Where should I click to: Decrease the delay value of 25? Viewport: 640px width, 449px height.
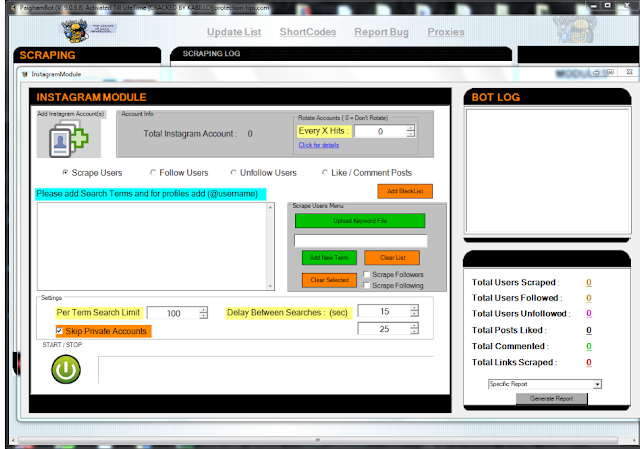pos(414,331)
